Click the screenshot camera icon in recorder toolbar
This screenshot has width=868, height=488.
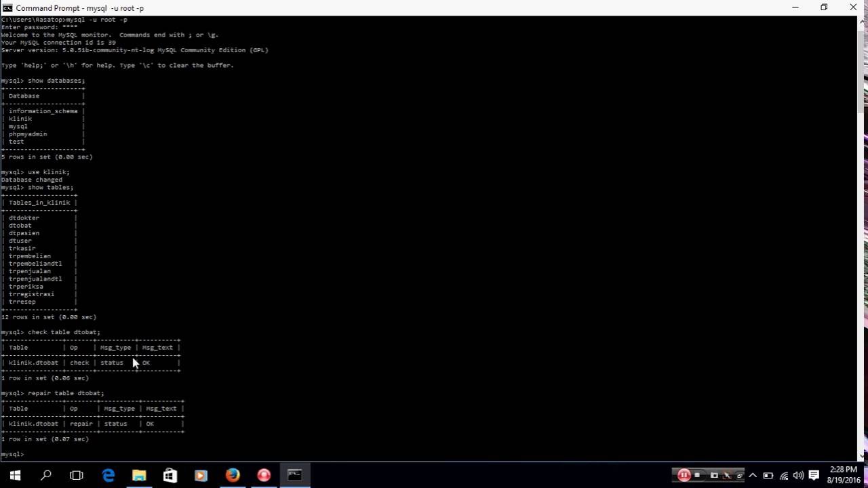(x=715, y=475)
